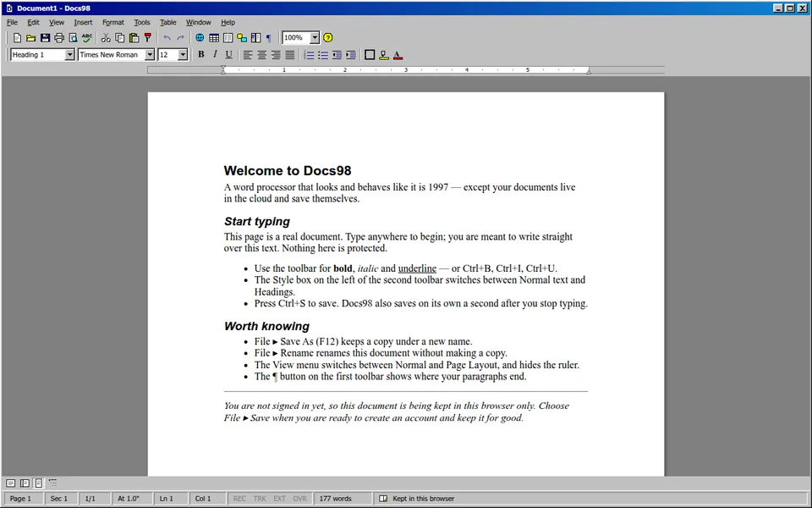Expand the Times New Roman font arrow
This screenshot has height=508, width=812.
click(149, 55)
